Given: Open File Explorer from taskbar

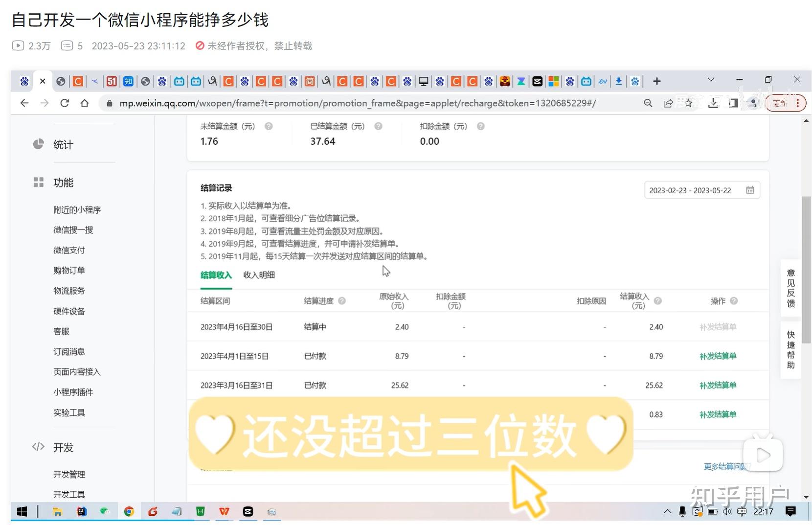Looking at the screenshot, I should coord(58,512).
